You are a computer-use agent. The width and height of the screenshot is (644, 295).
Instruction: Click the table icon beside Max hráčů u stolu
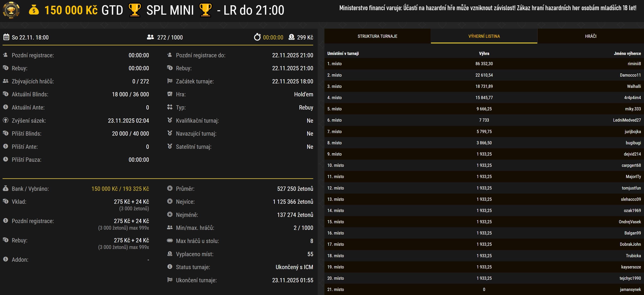170,240
